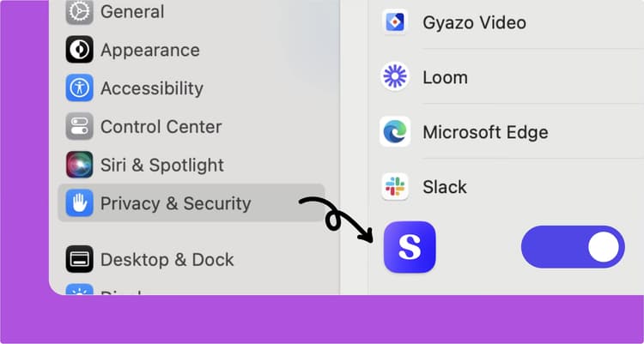Click the Microsoft Edge app icon
The image size is (644, 344).
coord(395,132)
